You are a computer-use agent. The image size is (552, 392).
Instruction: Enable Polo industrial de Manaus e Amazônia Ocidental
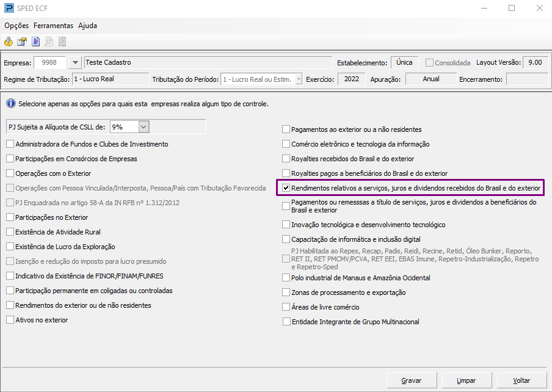point(286,278)
